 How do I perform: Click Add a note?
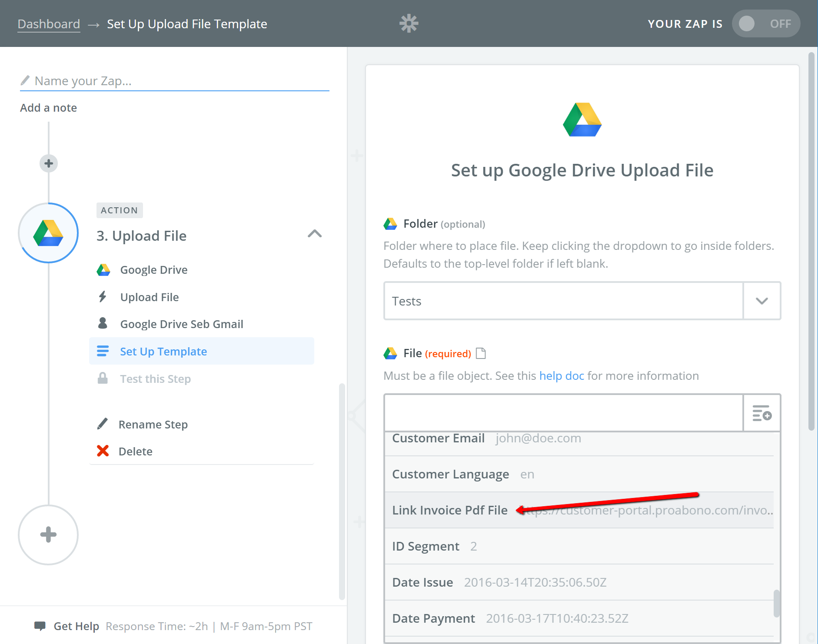pos(48,108)
